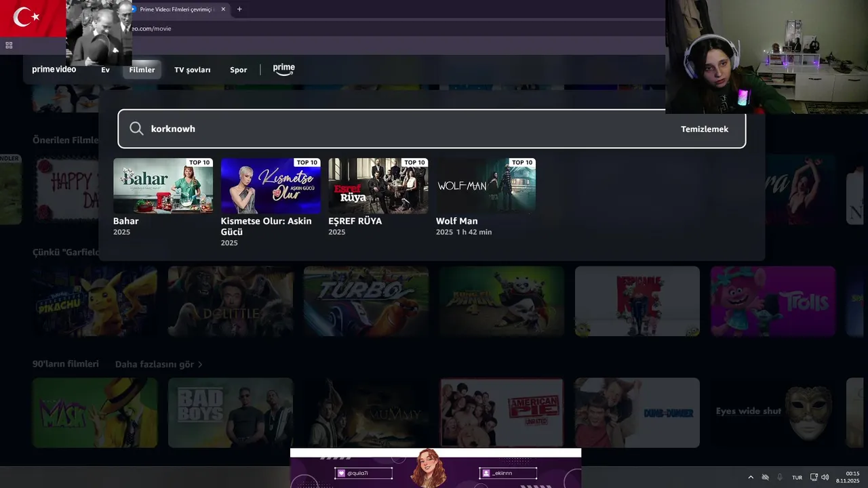Switch to TV şovları tab
Image resolution: width=868 pixels, height=488 pixels.
[193, 70]
